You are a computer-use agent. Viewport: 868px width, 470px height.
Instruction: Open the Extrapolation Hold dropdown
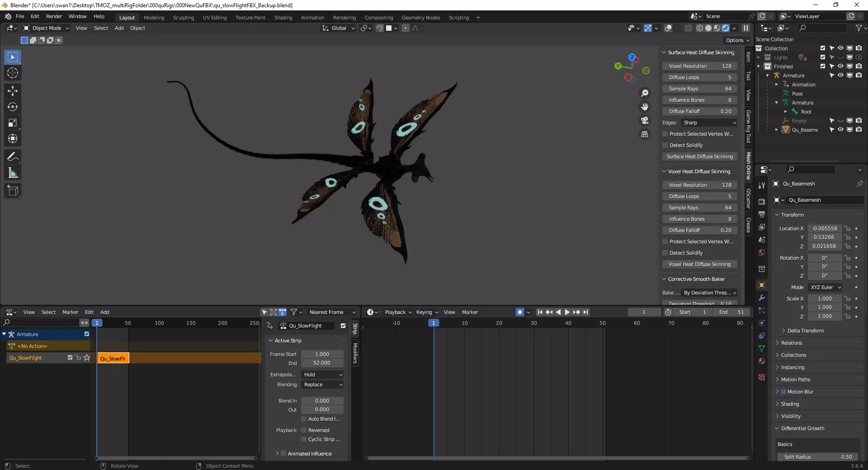click(323, 375)
